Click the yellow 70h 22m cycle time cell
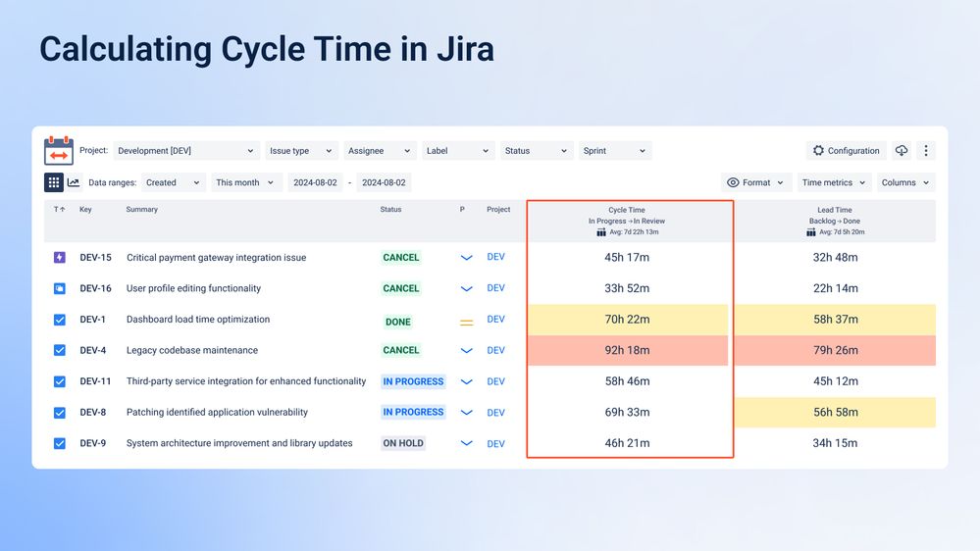980x551 pixels. click(x=628, y=320)
